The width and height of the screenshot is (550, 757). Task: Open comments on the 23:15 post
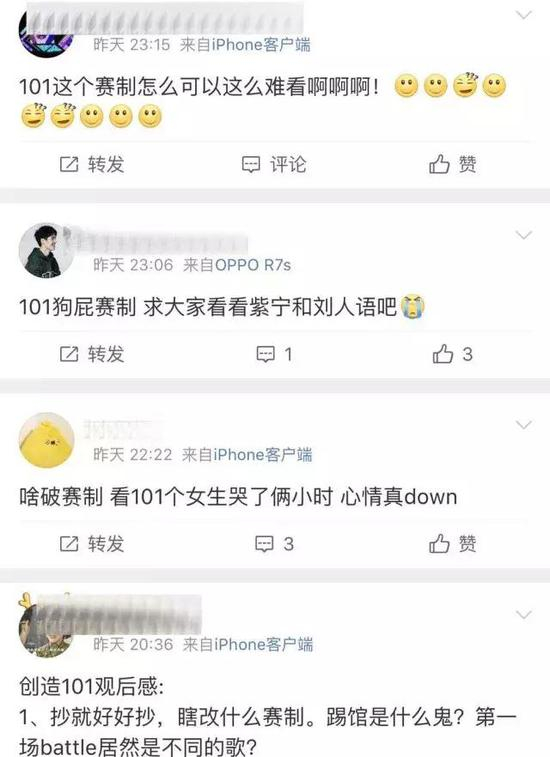pyautogui.click(x=274, y=164)
